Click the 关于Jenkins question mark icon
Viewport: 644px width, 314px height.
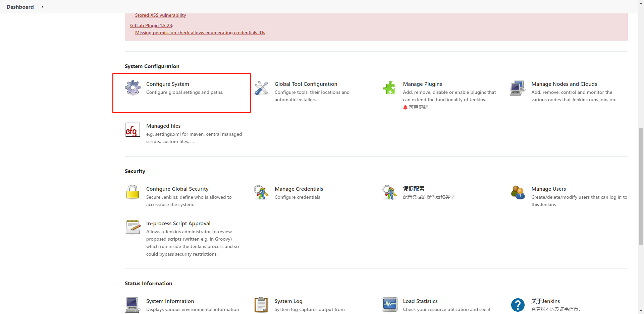[x=518, y=305]
